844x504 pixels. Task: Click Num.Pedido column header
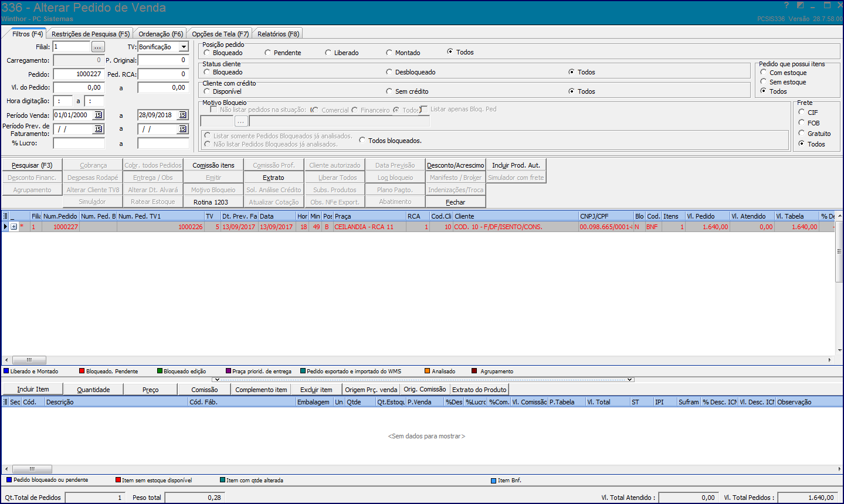tap(60, 216)
